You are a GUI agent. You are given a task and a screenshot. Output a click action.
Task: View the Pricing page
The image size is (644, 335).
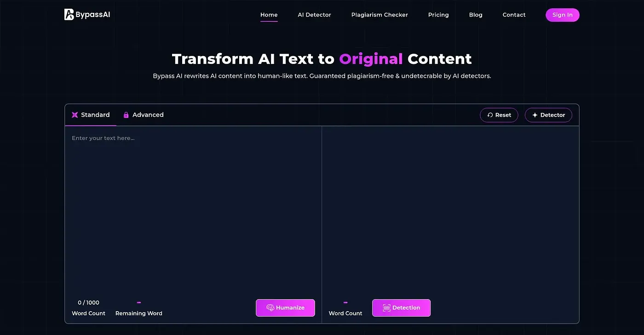pyautogui.click(x=438, y=15)
